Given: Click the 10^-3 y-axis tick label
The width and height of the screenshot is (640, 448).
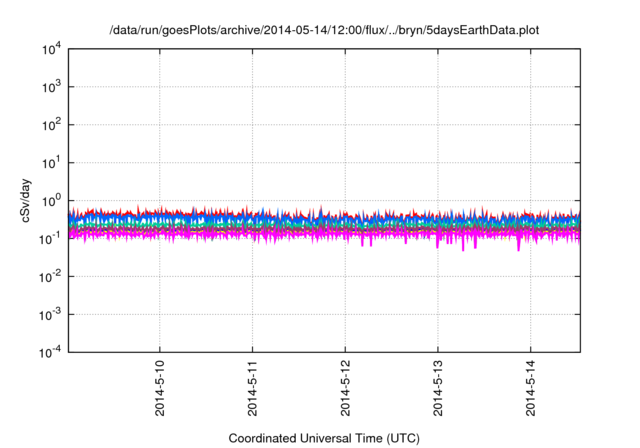Looking at the screenshot, I should [50, 314].
